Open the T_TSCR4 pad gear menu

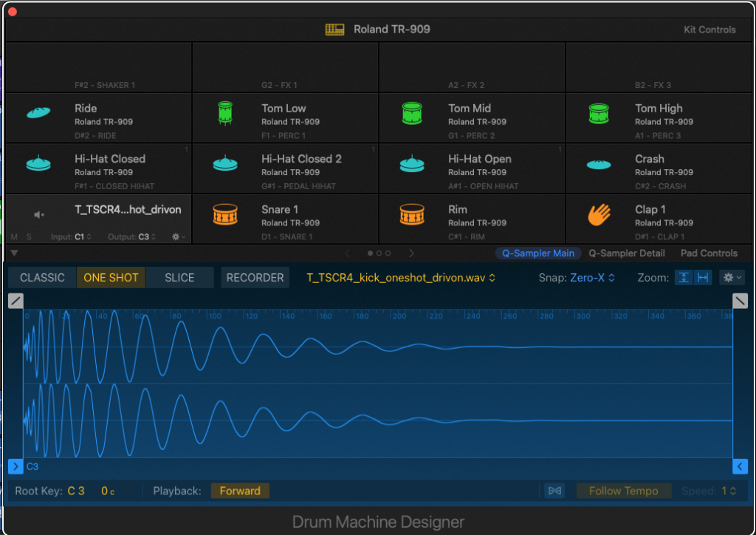click(179, 237)
